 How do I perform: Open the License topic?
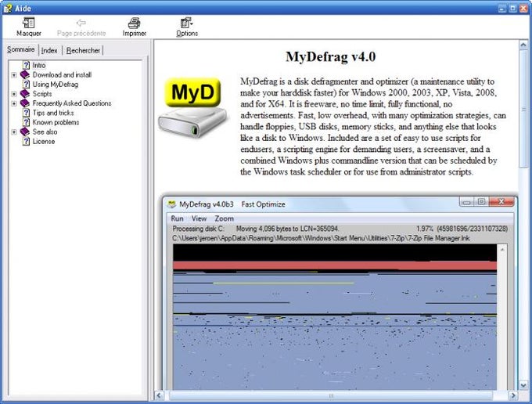point(44,141)
